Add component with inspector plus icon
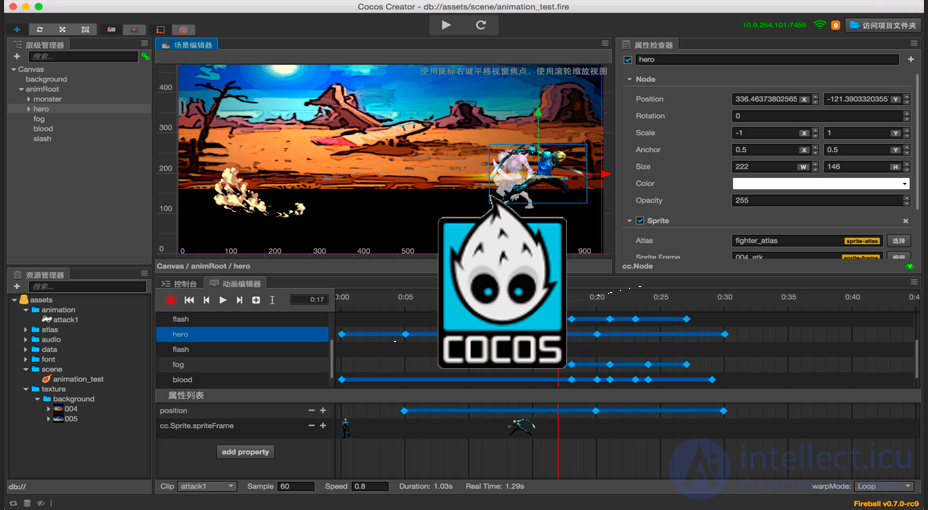 (x=911, y=59)
